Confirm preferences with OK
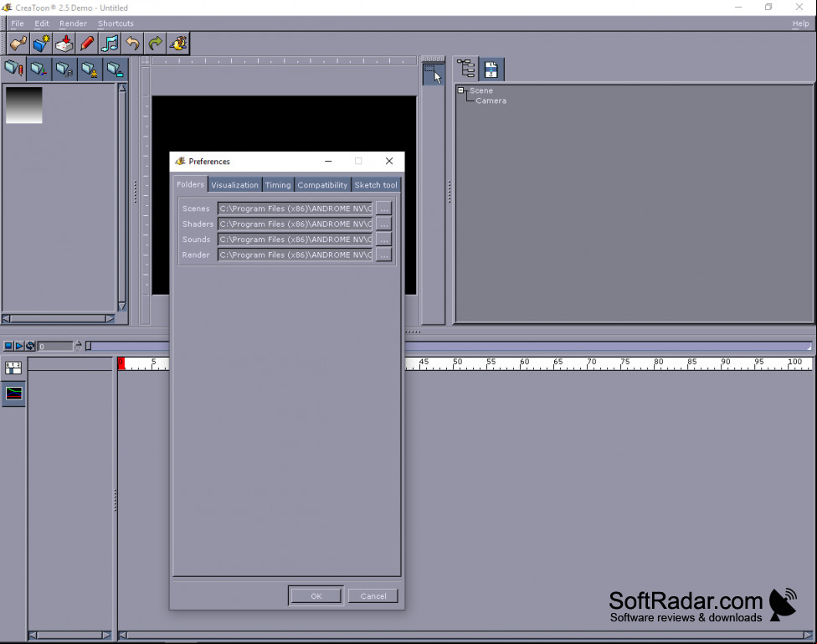Image resolution: width=817 pixels, height=644 pixels. pyautogui.click(x=316, y=596)
